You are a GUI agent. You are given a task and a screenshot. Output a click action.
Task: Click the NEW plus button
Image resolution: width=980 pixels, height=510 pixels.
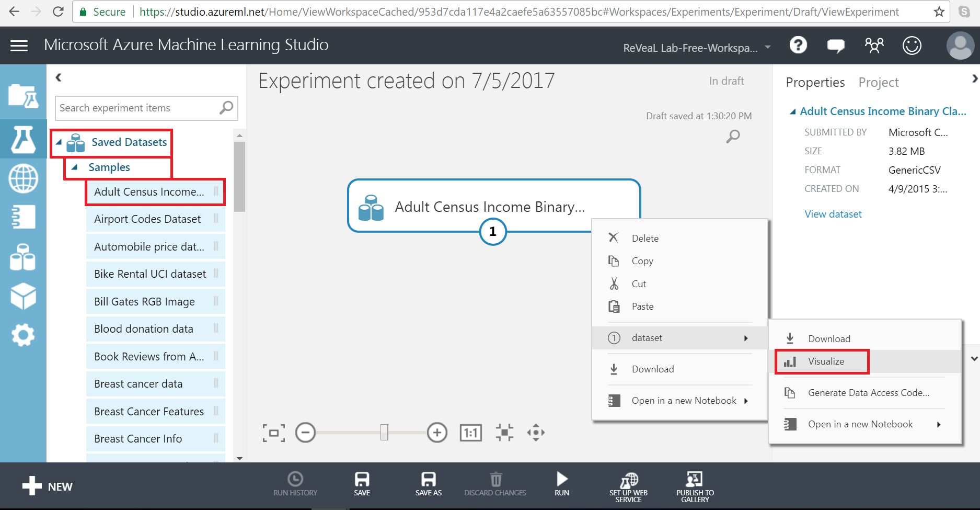click(47, 486)
